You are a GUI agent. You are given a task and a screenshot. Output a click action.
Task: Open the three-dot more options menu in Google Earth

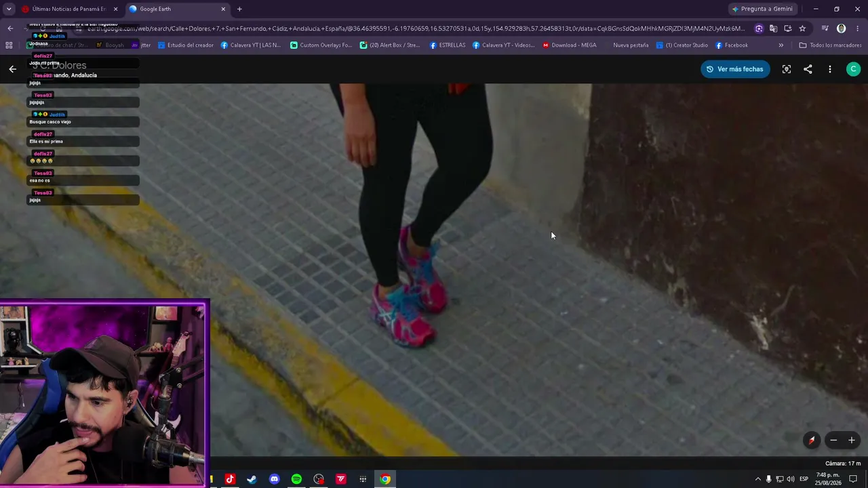[x=829, y=69]
